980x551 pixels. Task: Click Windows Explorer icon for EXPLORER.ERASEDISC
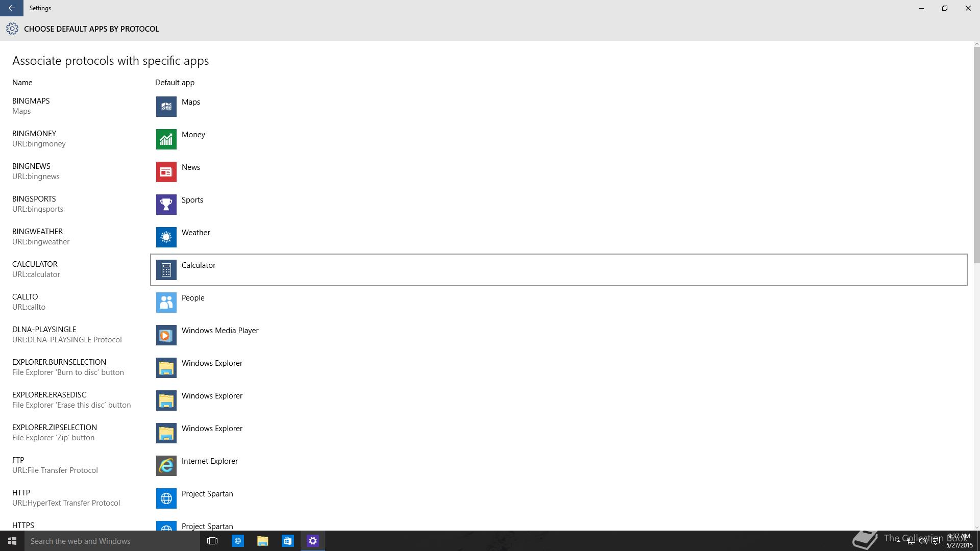(x=166, y=400)
